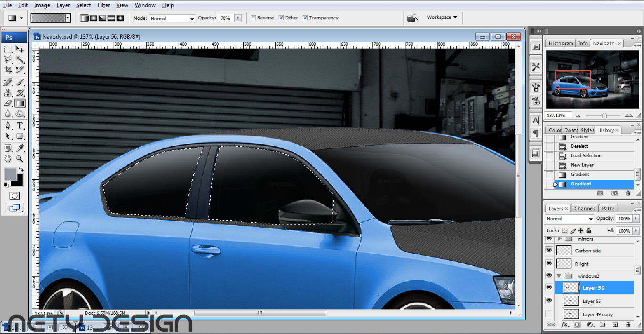644x334 pixels.
Task: Hide Layer 56 visibility eye
Action: pyautogui.click(x=549, y=288)
